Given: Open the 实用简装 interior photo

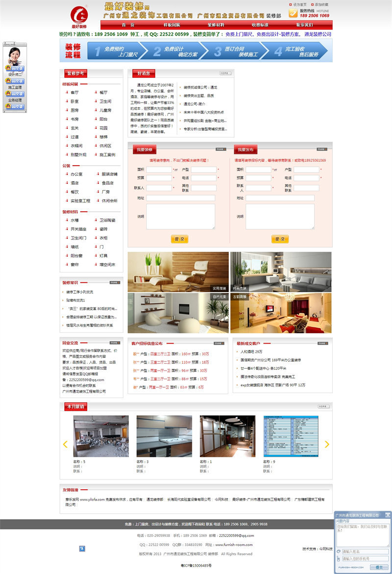Looking at the screenshot, I should [x=178, y=272].
